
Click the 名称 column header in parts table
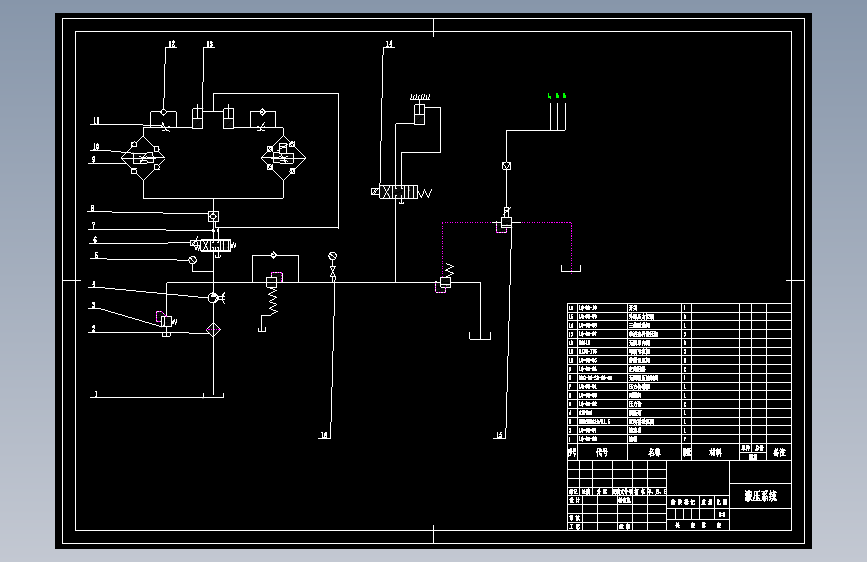654,452
